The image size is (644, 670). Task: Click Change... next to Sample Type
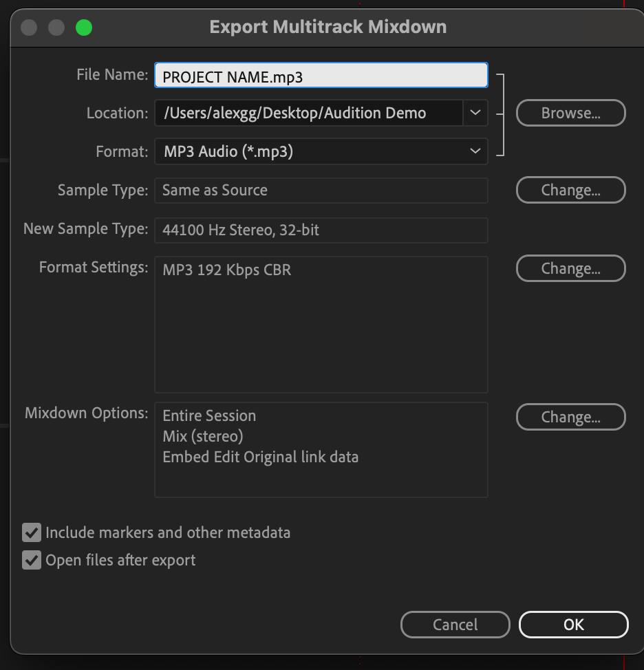point(570,191)
